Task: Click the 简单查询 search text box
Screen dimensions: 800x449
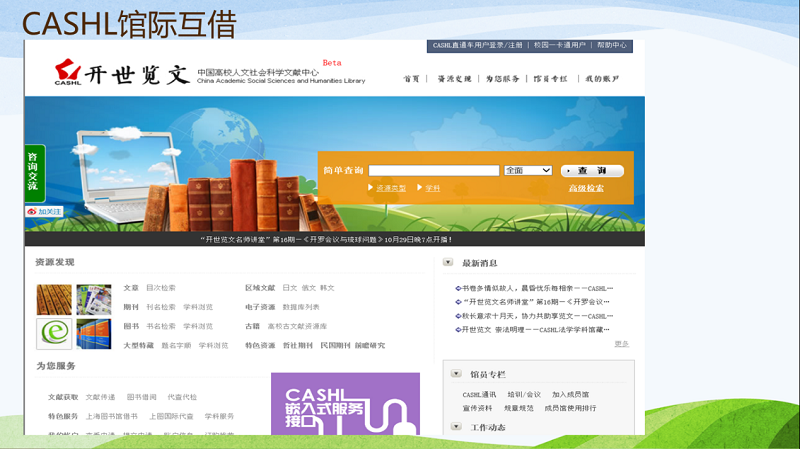Action: click(x=434, y=170)
